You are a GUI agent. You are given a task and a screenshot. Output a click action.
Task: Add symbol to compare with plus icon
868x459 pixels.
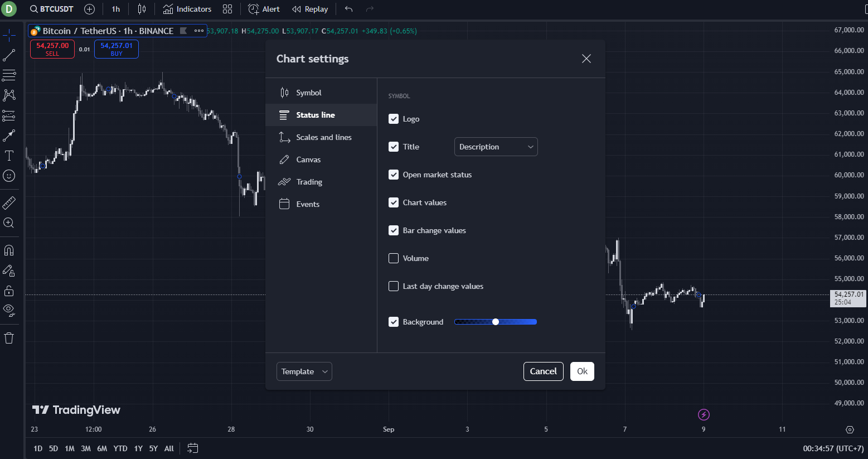[x=89, y=9]
